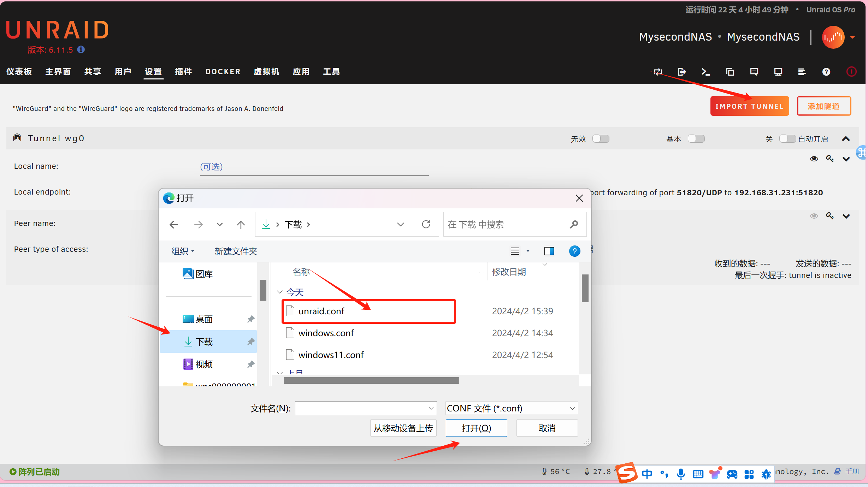Open CONF 文件 file type dropdown
The image size is (868, 487).
tap(512, 408)
